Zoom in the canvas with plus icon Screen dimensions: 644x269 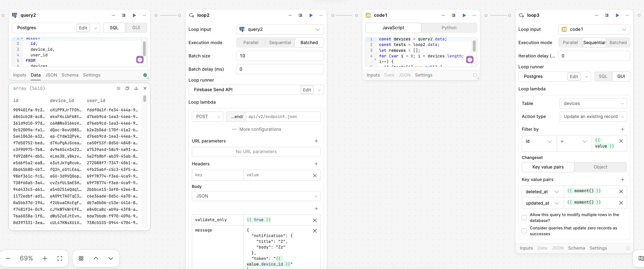coord(45,258)
